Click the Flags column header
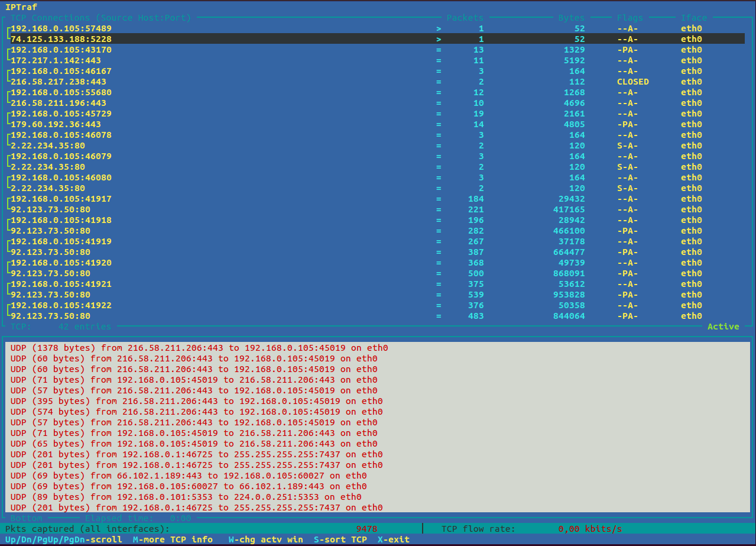The height and width of the screenshot is (546, 756). (x=630, y=18)
